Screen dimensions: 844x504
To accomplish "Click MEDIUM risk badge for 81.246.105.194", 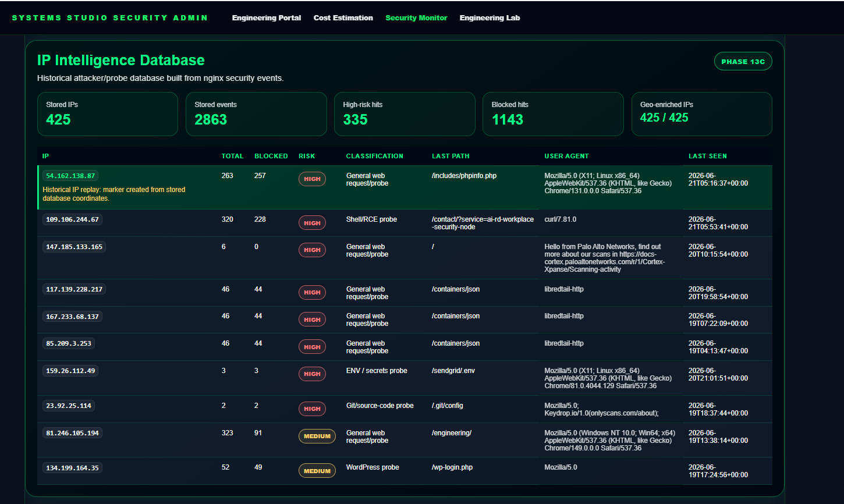I will tap(317, 436).
